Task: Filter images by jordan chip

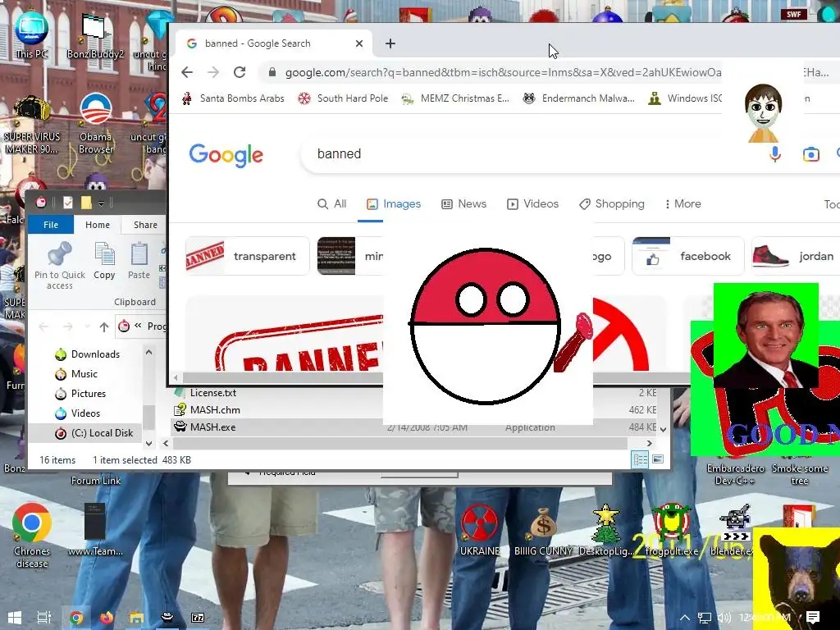Action: tap(796, 256)
